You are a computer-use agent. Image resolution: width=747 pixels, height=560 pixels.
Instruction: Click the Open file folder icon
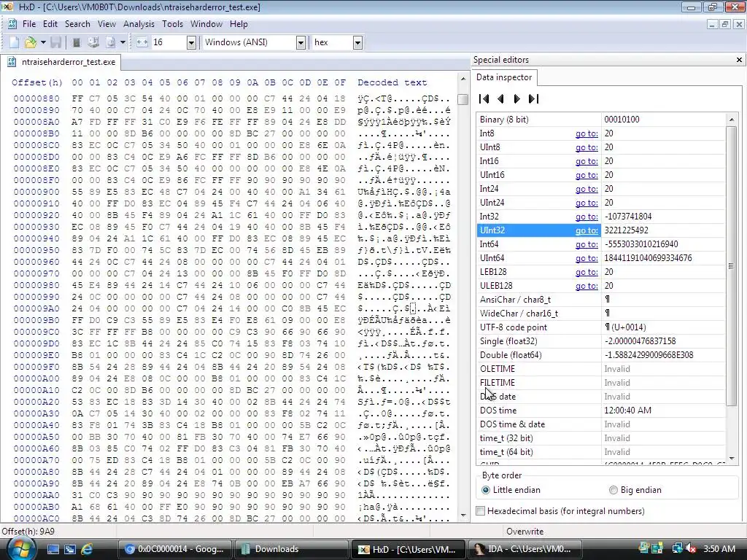(31, 42)
